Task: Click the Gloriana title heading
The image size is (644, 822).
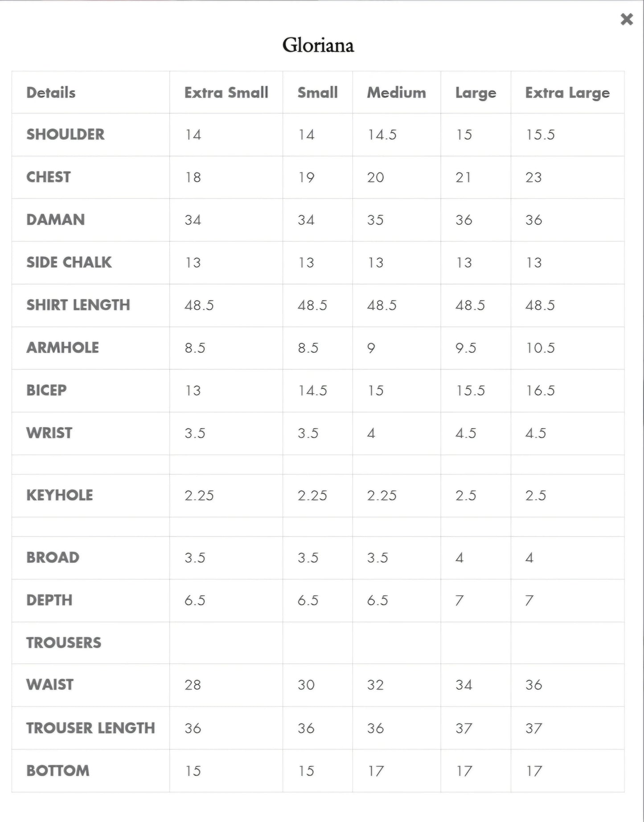Action: tap(318, 45)
